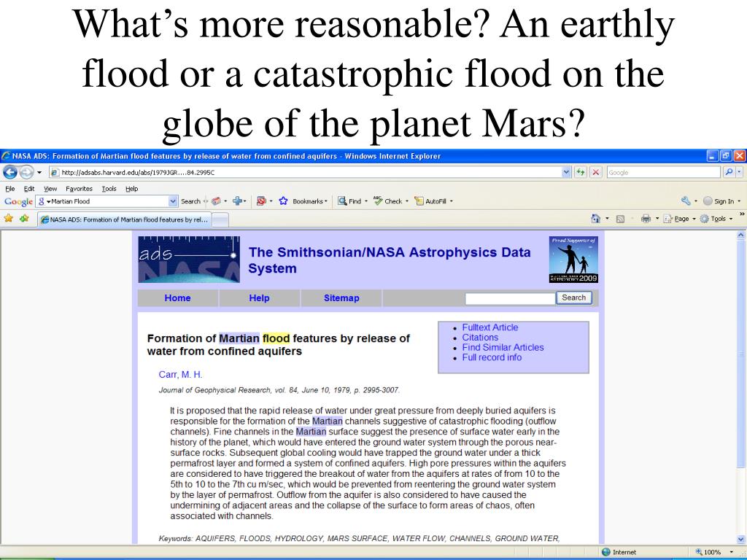The width and height of the screenshot is (747, 560).
Task: Click the Smithsonian/NASA Astrophysics Data System heading
Action: click(x=390, y=260)
